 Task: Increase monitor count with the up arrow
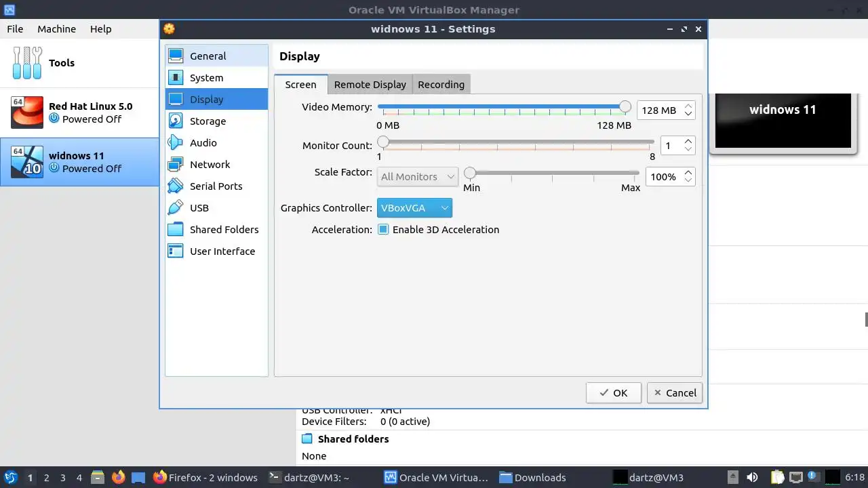[688, 142]
